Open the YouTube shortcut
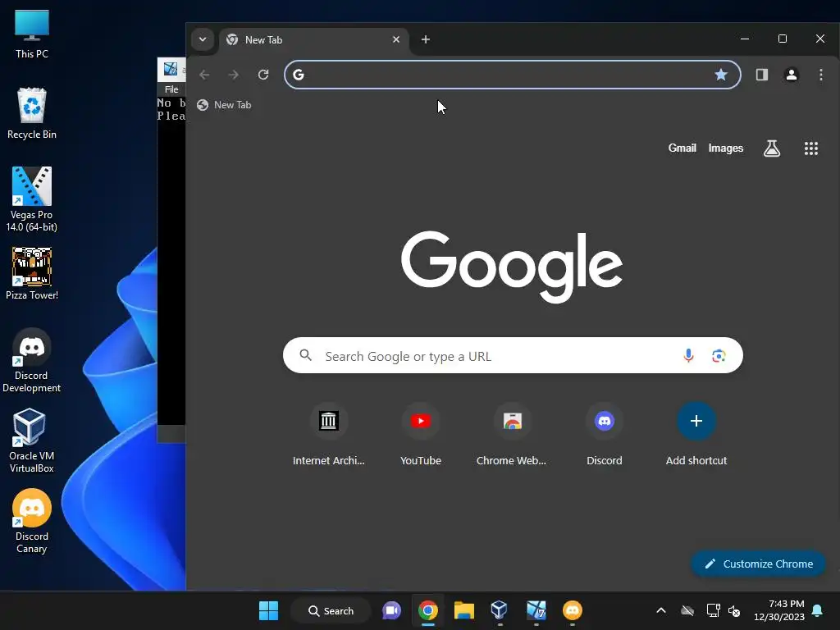The height and width of the screenshot is (630, 840). coord(421,435)
